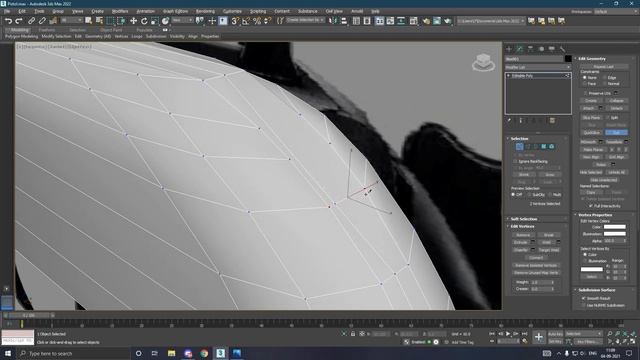Open the Mirror tool
Viewport: 640px width, 360px height.
(x=333, y=21)
